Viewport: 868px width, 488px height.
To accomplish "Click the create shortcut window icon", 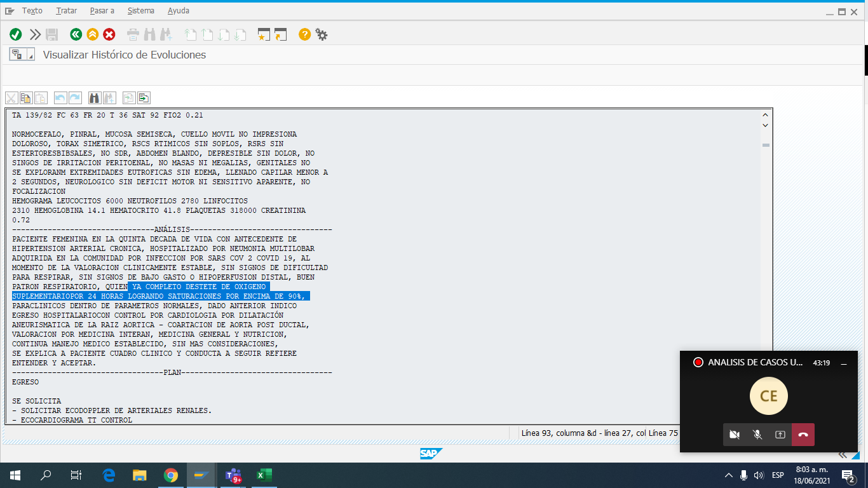I will coord(281,34).
